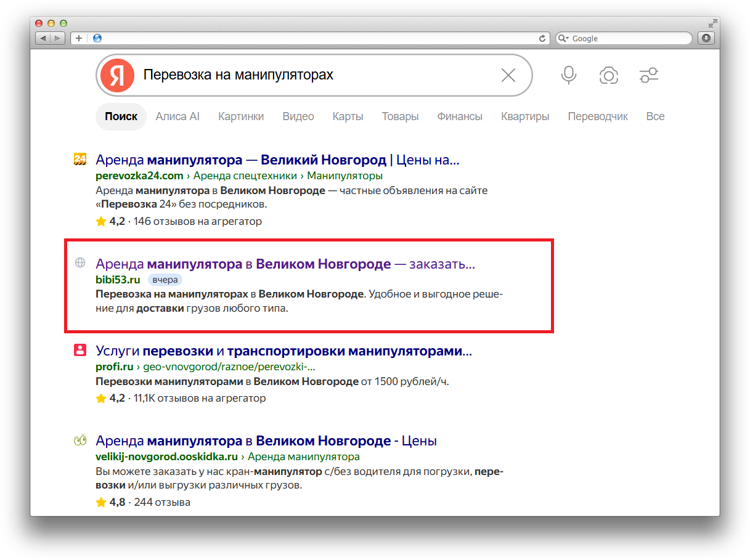Screen dimensions: 750x560
Task: Click the browser downloads icon
Action: tap(706, 38)
